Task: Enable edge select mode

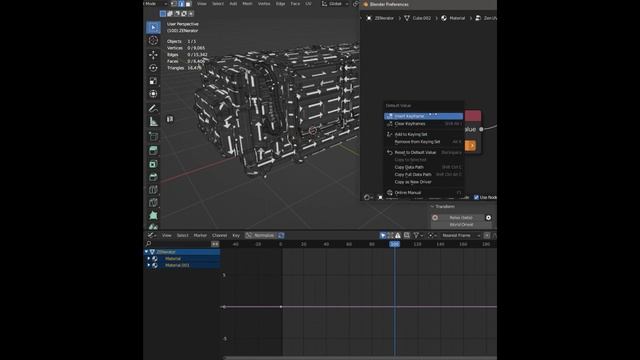Action: click(181, 4)
